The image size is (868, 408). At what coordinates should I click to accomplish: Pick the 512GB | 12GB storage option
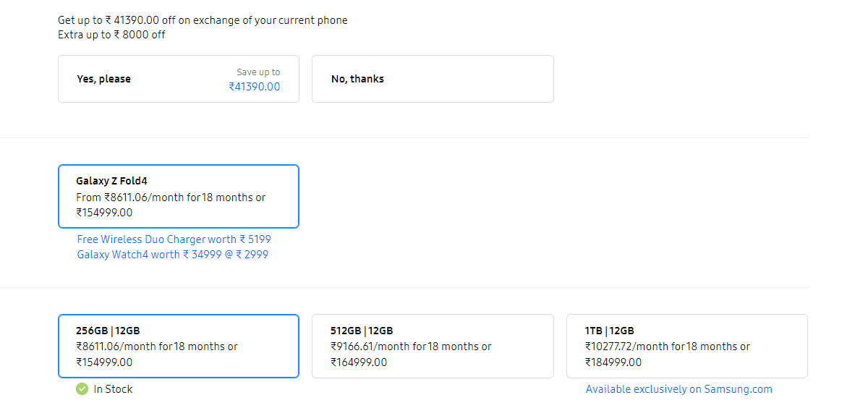(433, 346)
